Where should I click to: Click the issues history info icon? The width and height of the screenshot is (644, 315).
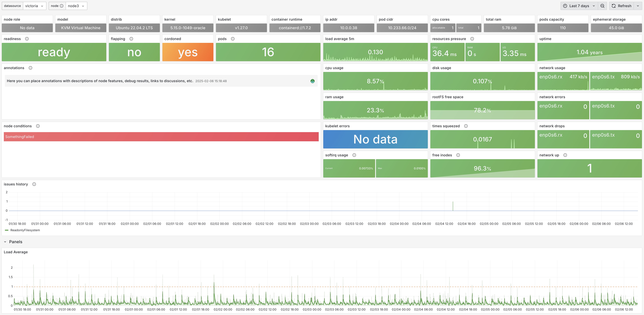pyautogui.click(x=34, y=184)
